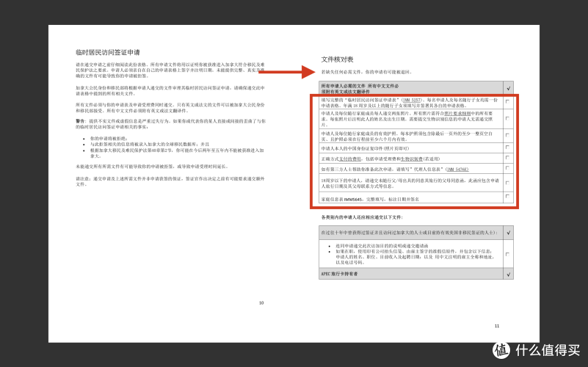Click the heading 文件核对表
Screen dimensions: 588x367
(x=337, y=59)
